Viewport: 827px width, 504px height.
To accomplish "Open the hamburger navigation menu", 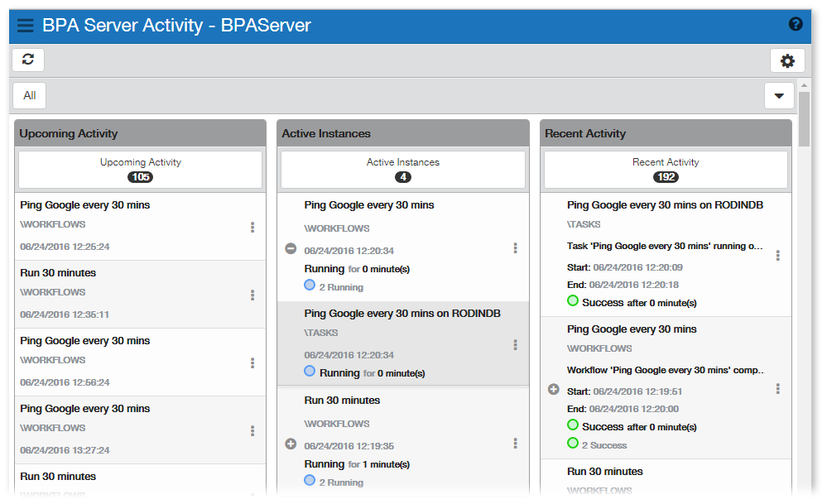I will pos(26,26).
